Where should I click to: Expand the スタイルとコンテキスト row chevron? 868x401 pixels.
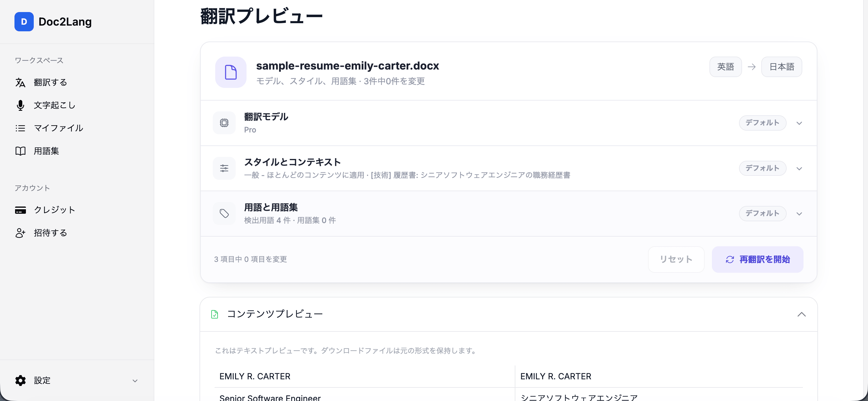coord(799,169)
